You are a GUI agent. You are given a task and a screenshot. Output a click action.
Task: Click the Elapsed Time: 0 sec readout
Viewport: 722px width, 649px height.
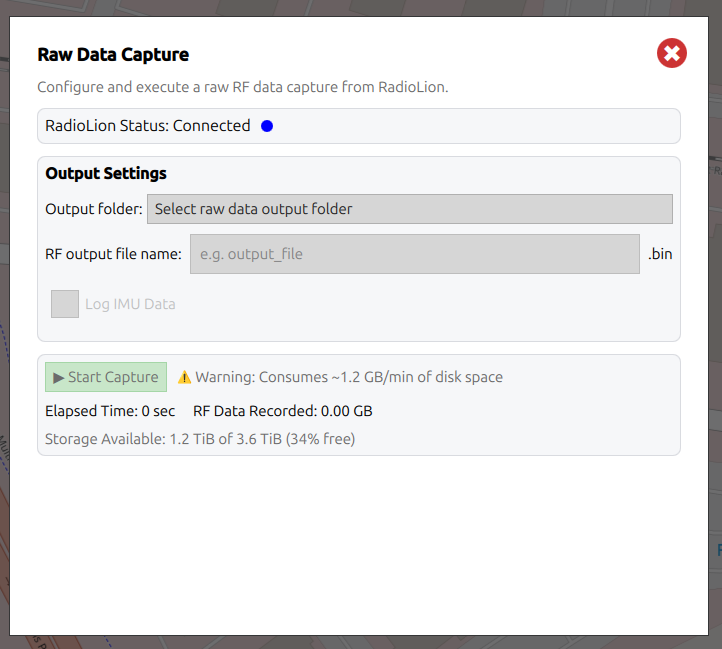coord(110,411)
